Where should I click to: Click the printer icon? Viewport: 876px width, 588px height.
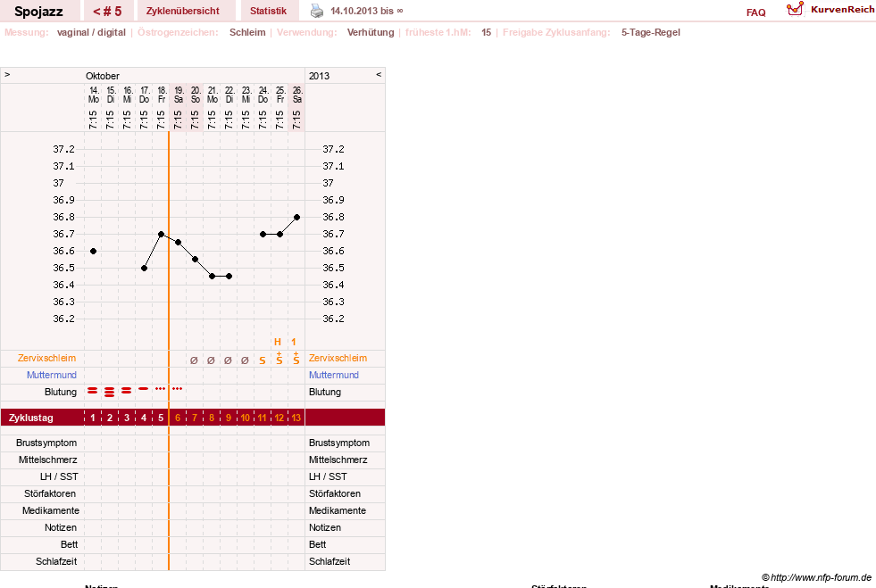317,11
